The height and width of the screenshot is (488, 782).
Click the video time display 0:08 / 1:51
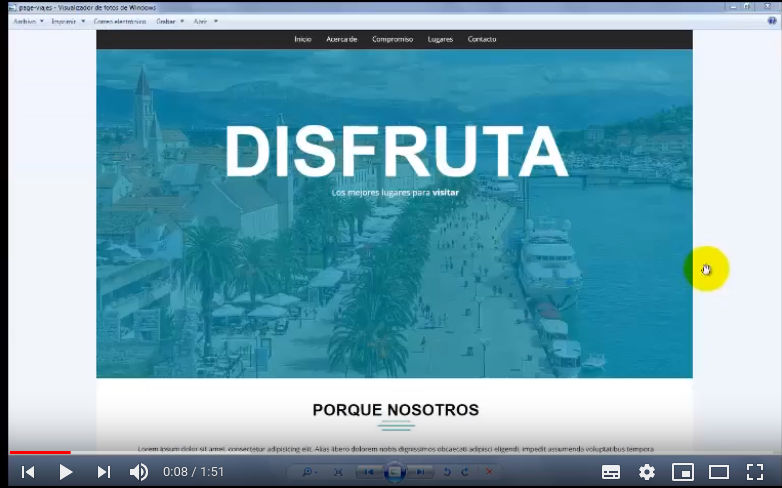[194, 472]
